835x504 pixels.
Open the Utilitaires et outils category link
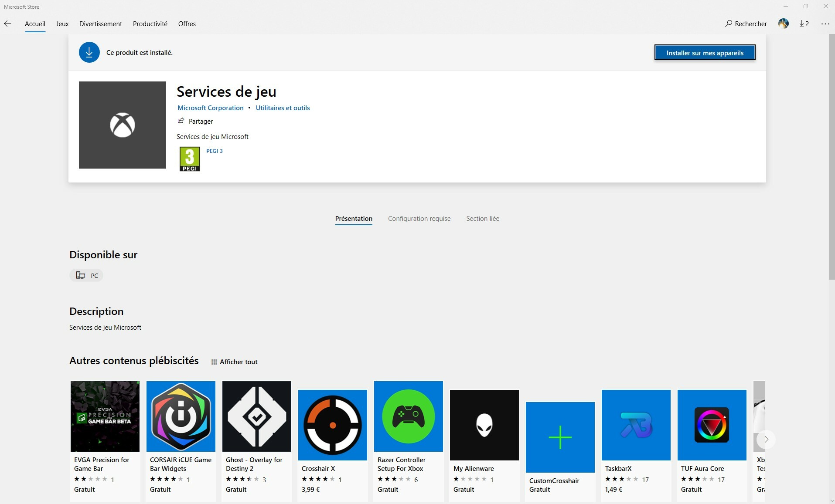click(x=283, y=108)
